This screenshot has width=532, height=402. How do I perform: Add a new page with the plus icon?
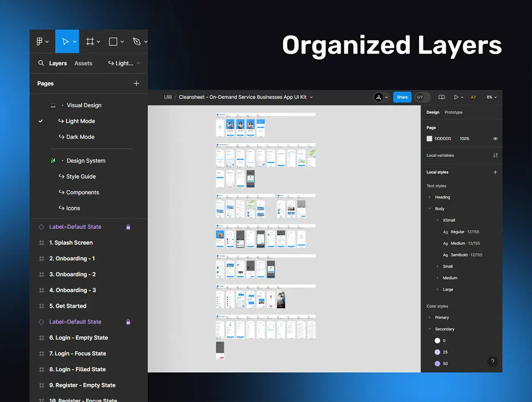click(x=136, y=83)
